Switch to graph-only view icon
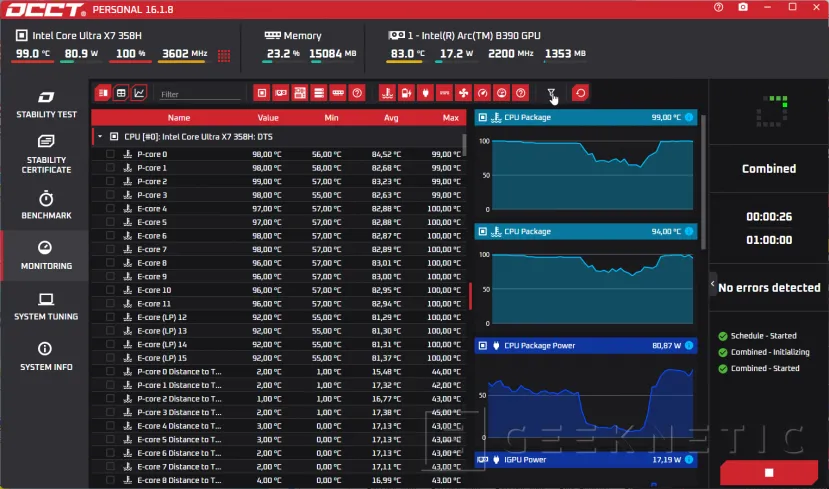 click(138, 93)
